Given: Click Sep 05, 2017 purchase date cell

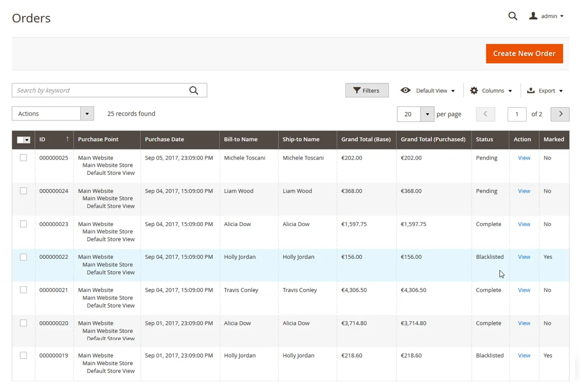Looking at the screenshot, I should point(179,158).
